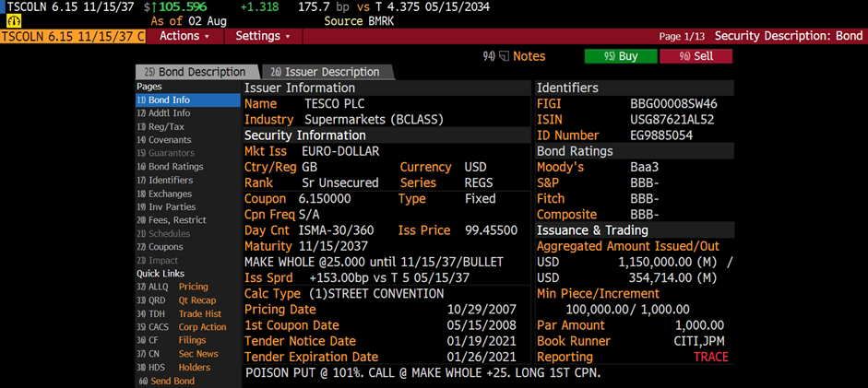Image resolution: width=868 pixels, height=388 pixels.
Task: Click the red Sell button
Action: 696,56
